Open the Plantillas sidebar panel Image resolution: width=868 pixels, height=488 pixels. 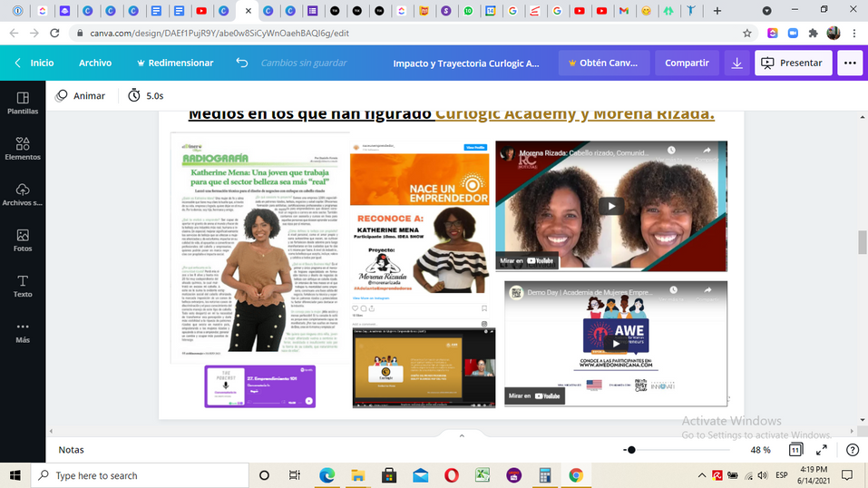[23, 103]
